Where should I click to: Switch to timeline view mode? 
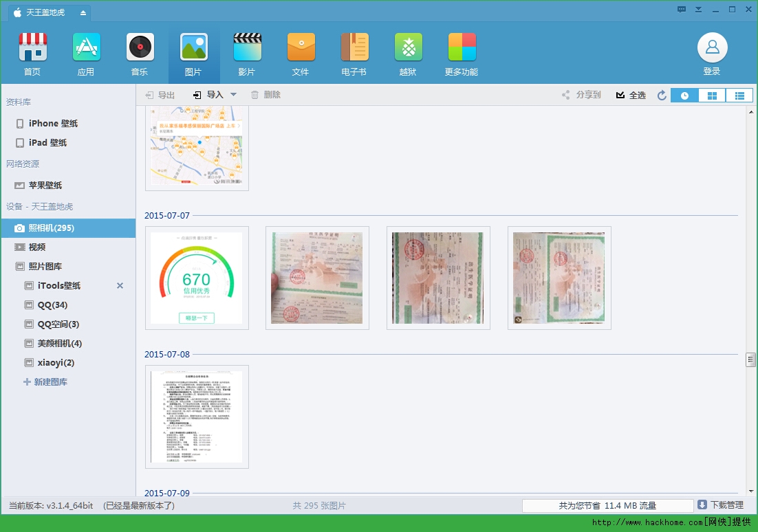[684, 96]
